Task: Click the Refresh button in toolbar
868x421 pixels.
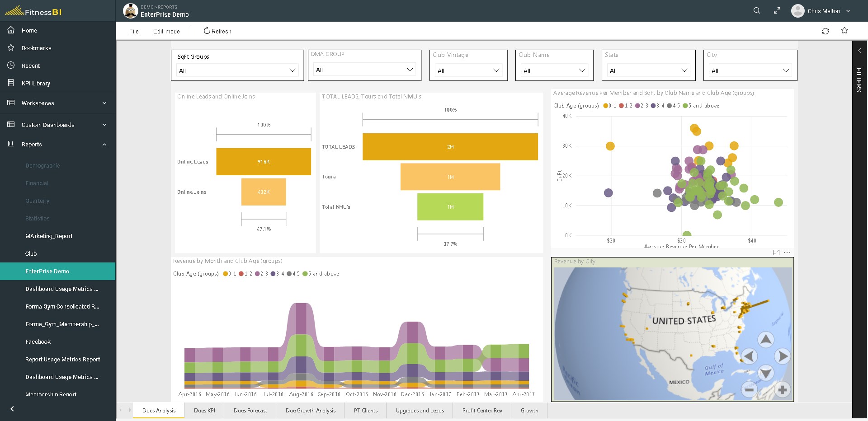Action: tap(217, 31)
